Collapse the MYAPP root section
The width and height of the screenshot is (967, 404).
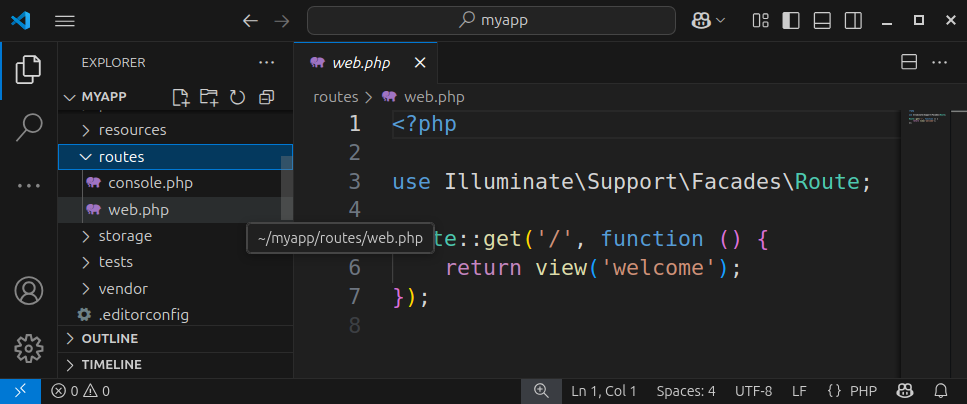(x=70, y=97)
